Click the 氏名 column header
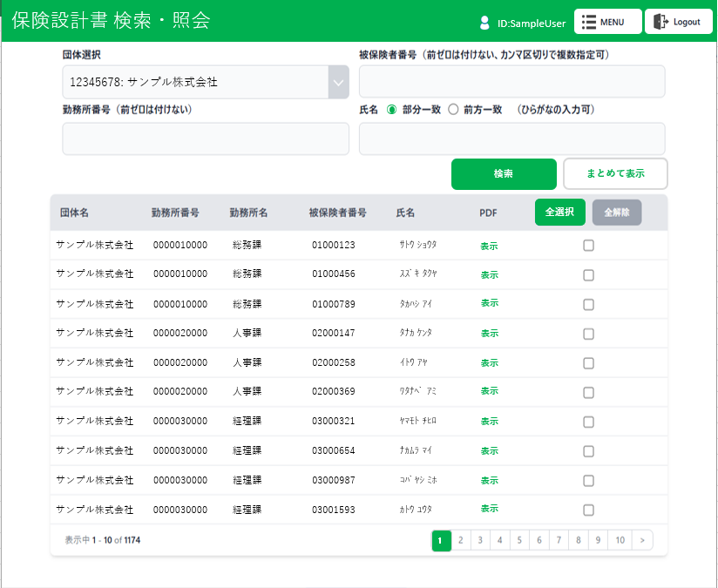 coord(405,213)
